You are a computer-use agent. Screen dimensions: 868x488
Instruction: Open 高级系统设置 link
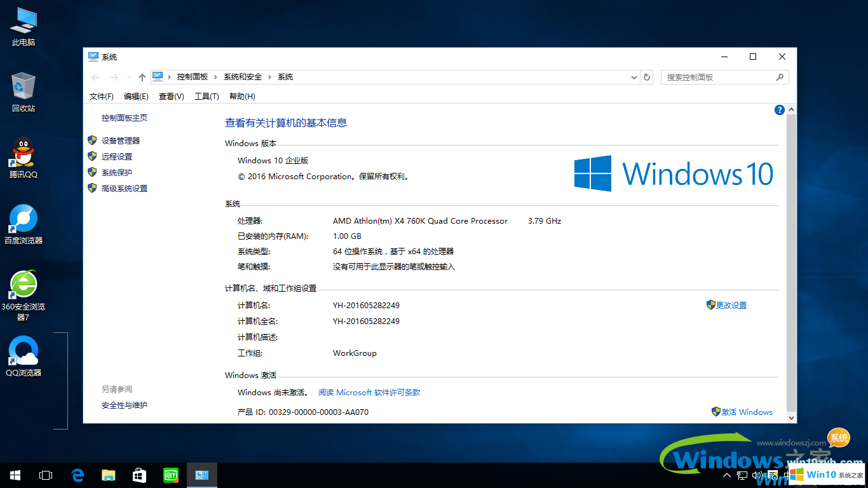125,189
